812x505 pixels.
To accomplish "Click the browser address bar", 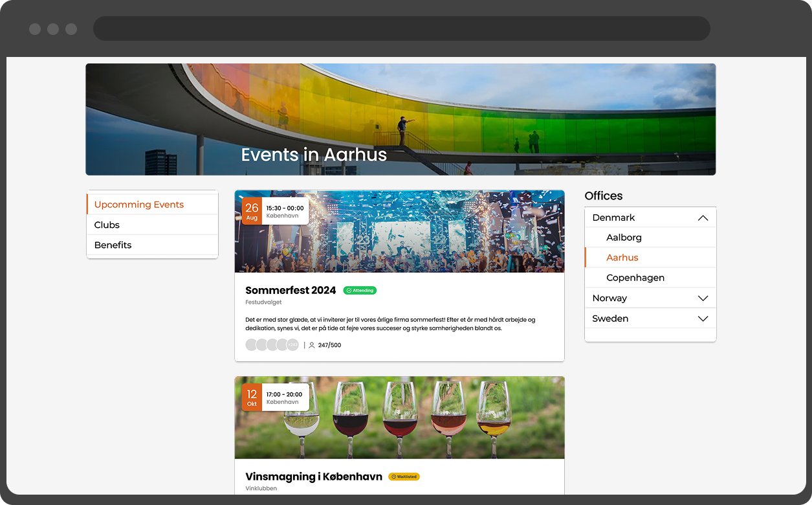I will pyautogui.click(x=401, y=28).
